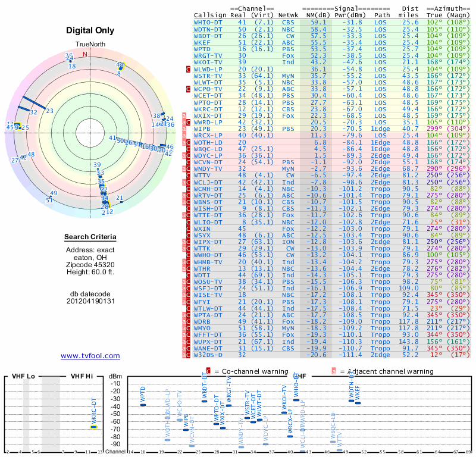Click the co-channel icon beside WTTV
This screenshot has height=457, width=476.
[188, 175]
